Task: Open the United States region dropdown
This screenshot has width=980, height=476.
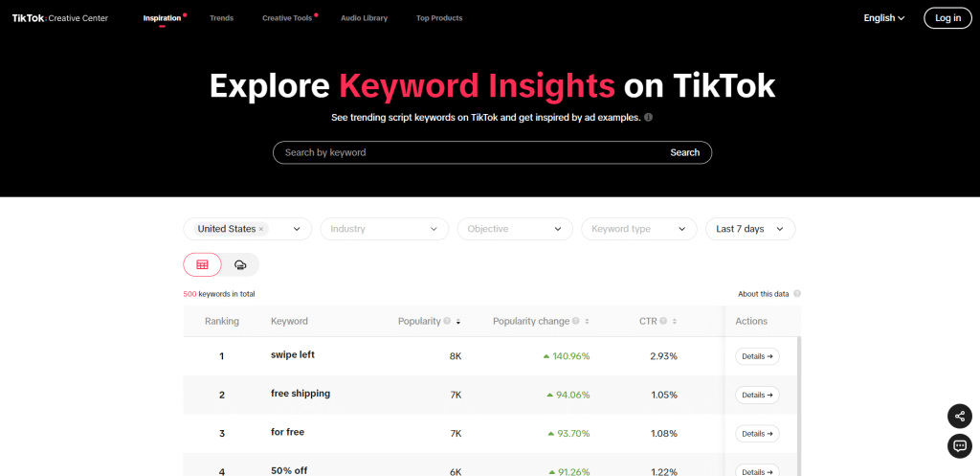Action: click(248, 229)
